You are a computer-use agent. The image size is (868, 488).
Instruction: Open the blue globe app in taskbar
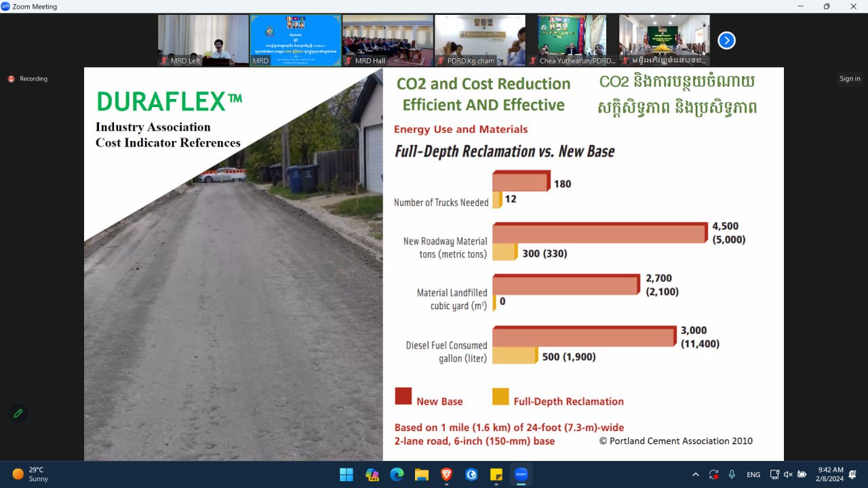(x=471, y=474)
